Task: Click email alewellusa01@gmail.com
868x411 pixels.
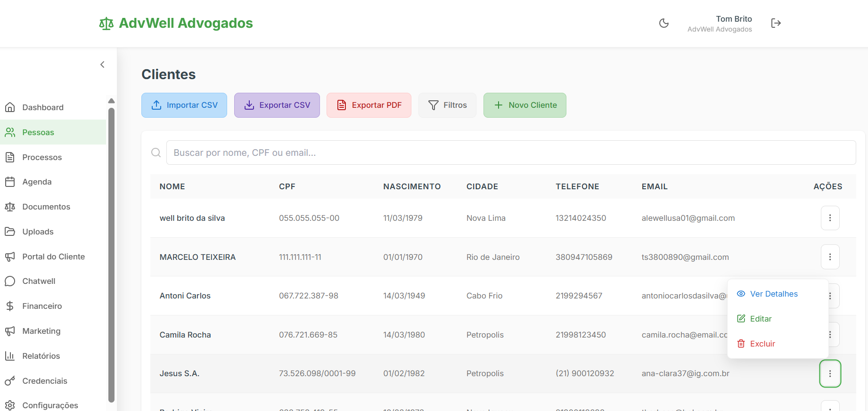Action: coord(688,218)
